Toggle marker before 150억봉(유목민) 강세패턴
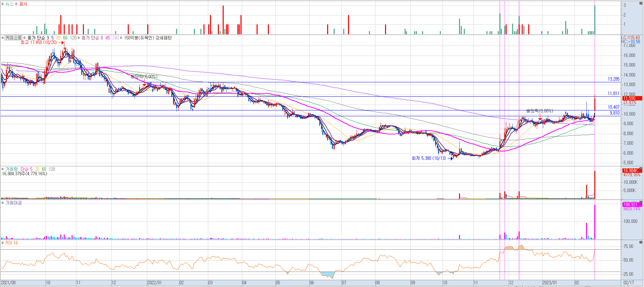Screen dimensions: 644x287 click(121, 38)
